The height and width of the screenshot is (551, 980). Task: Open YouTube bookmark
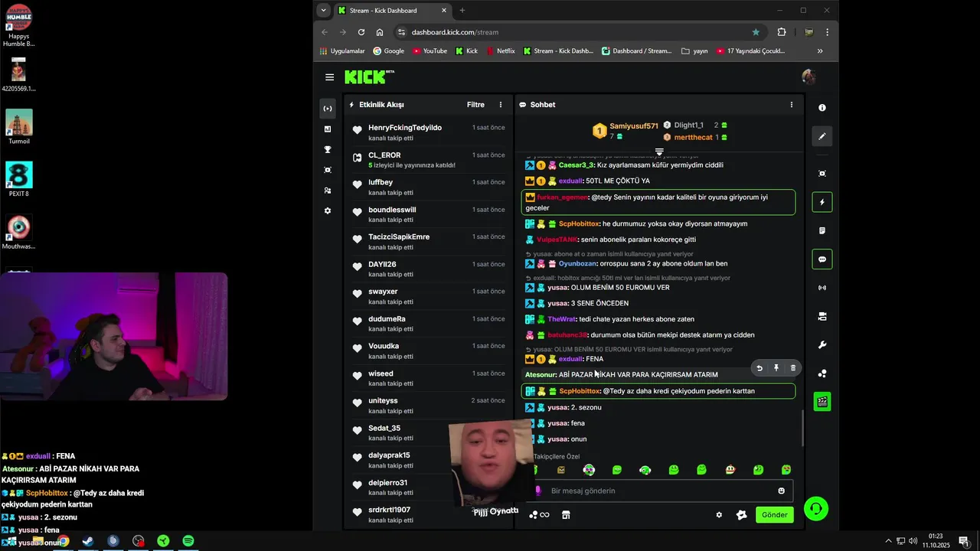(x=430, y=51)
